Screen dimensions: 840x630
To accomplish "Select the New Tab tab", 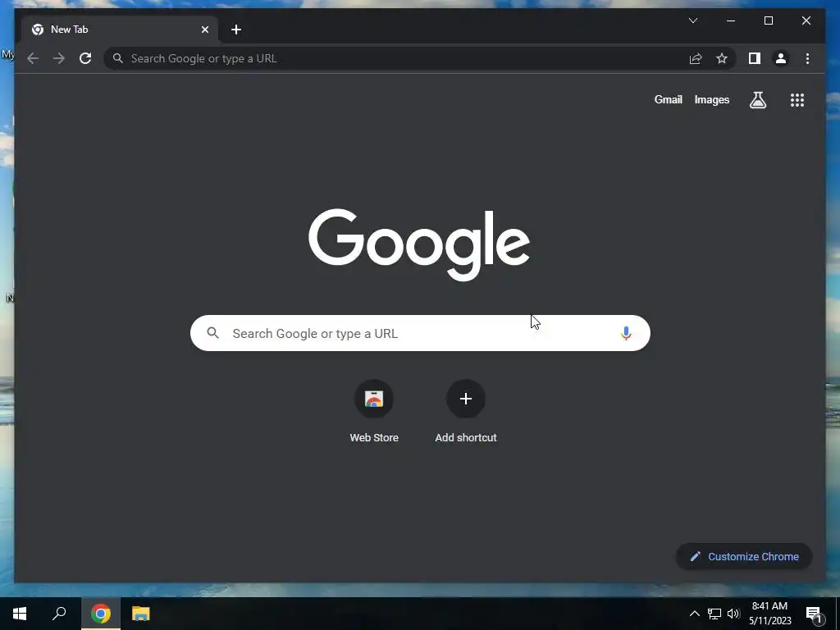I will [x=120, y=30].
